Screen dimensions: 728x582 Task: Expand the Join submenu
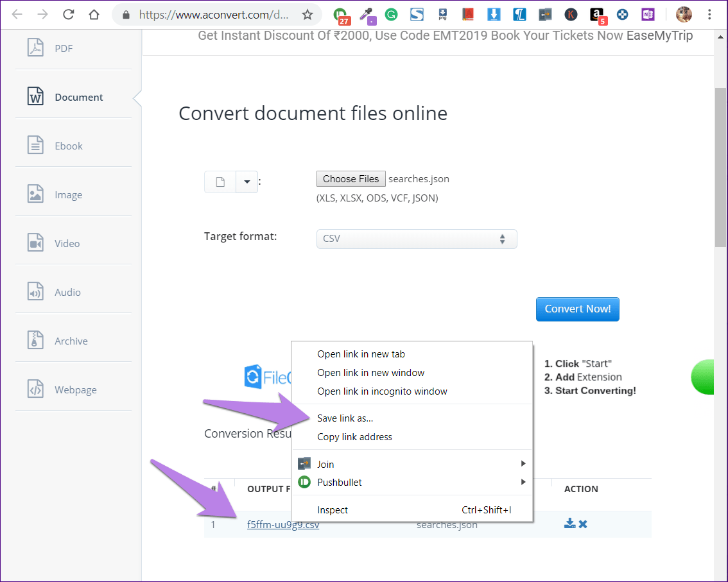click(x=412, y=464)
